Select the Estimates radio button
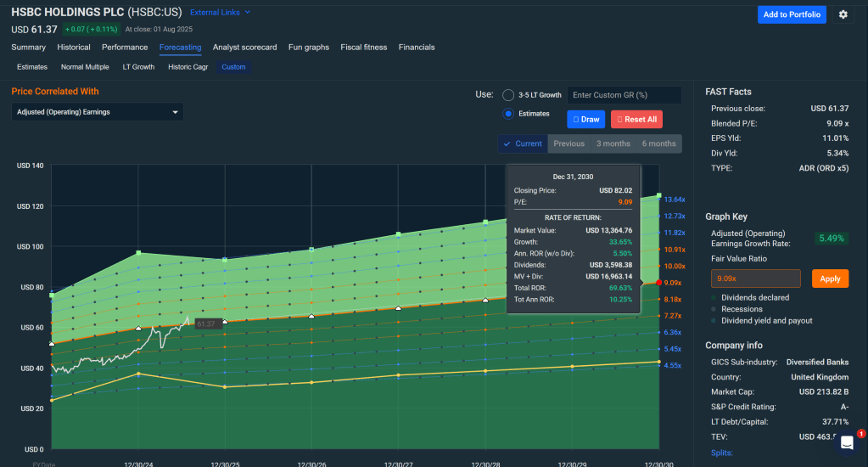This screenshot has width=868, height=467. click(508, 114)
